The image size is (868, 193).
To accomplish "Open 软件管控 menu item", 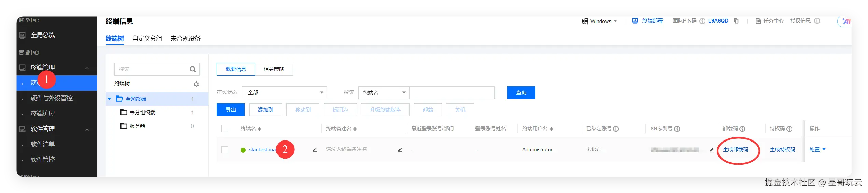I will [43, 160].
